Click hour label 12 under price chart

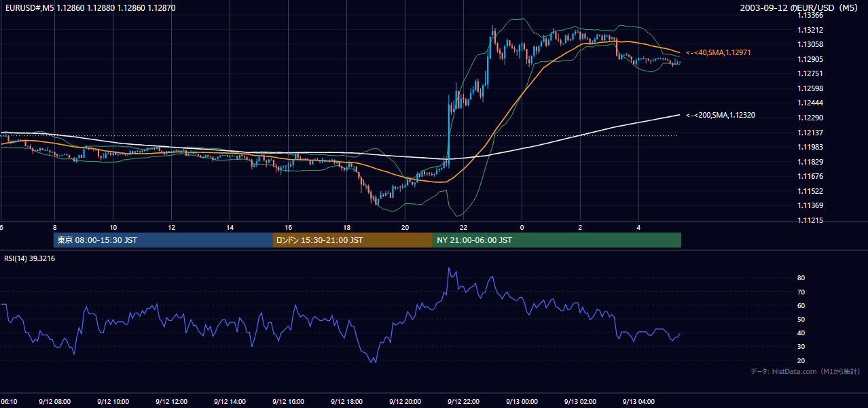click(x=171, y=227)
